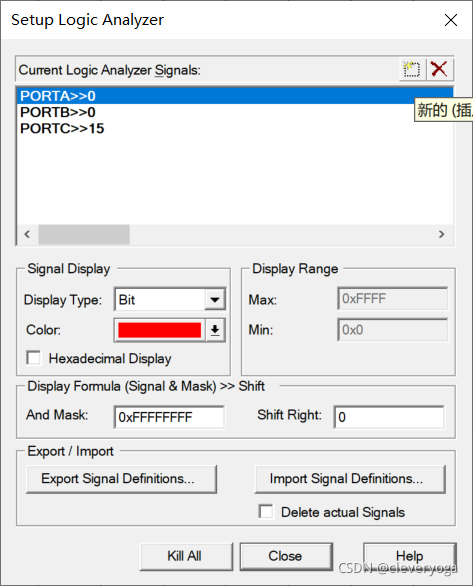The image size is (473, 586).
Task: Click the And Mask input field
Action: pyautogui.click(x=169, y=417)
